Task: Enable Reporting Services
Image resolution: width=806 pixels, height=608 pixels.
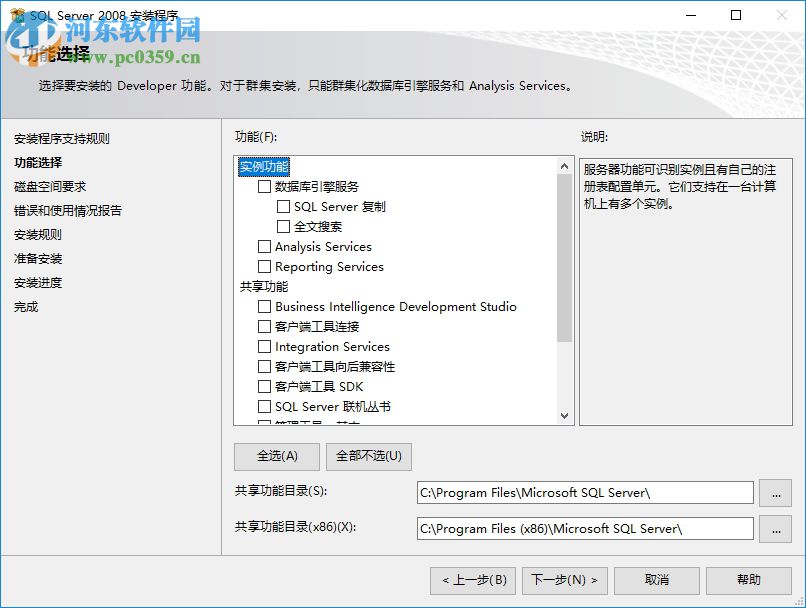Action: (x=263, y=267)
